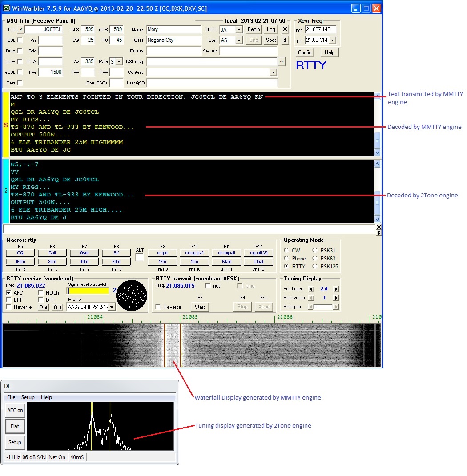467x476 pixels.
Task: Select PSK125 operating mode
Action: 315,266
